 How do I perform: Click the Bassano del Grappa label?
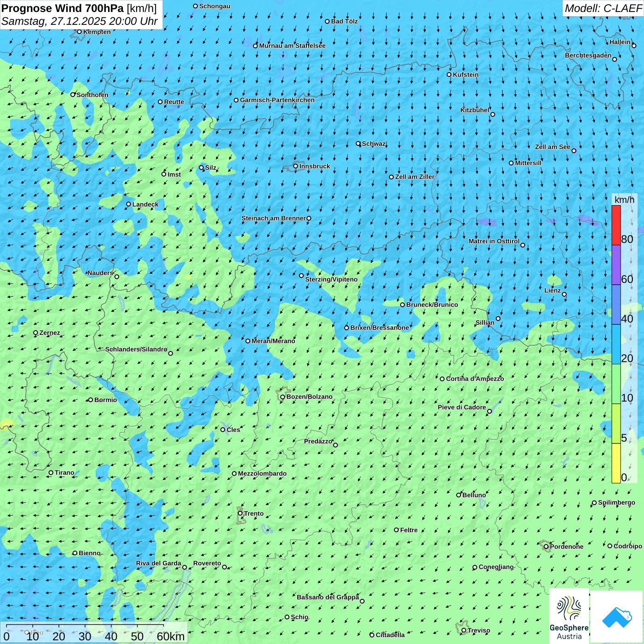pos(328,597)
